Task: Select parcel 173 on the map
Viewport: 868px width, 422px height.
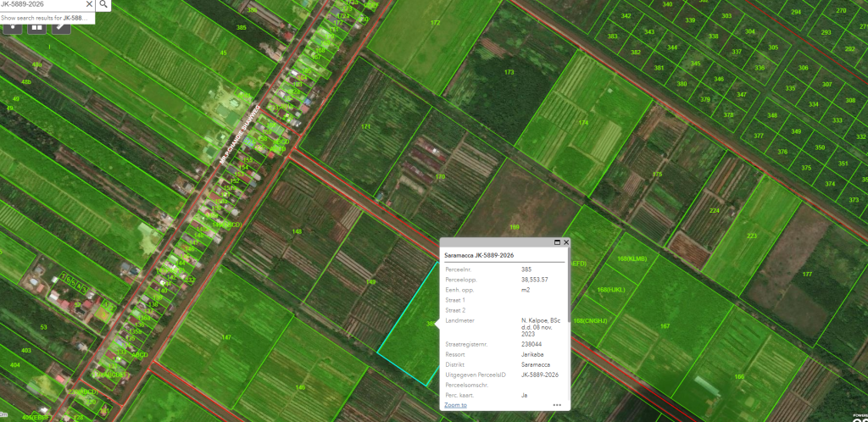Action: [509, 72]
